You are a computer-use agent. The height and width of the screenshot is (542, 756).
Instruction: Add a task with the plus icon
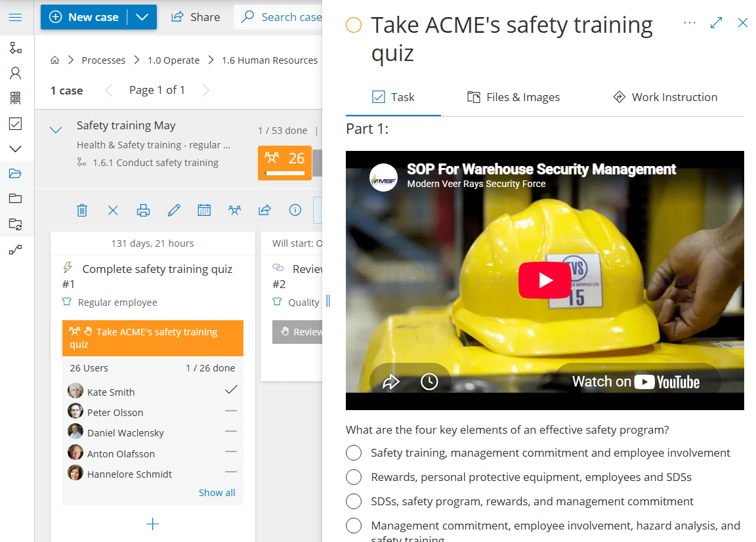[x=153, y=524]
